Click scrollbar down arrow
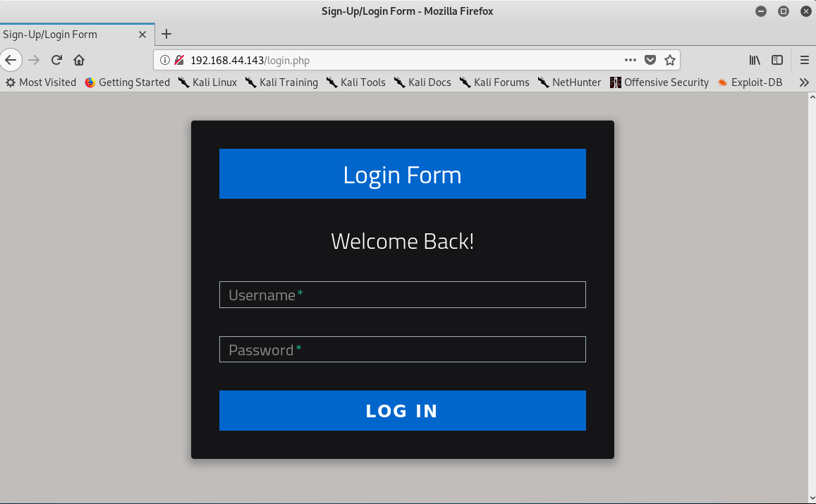The height and width of the screenshot is (504, 816). [812, 498]
